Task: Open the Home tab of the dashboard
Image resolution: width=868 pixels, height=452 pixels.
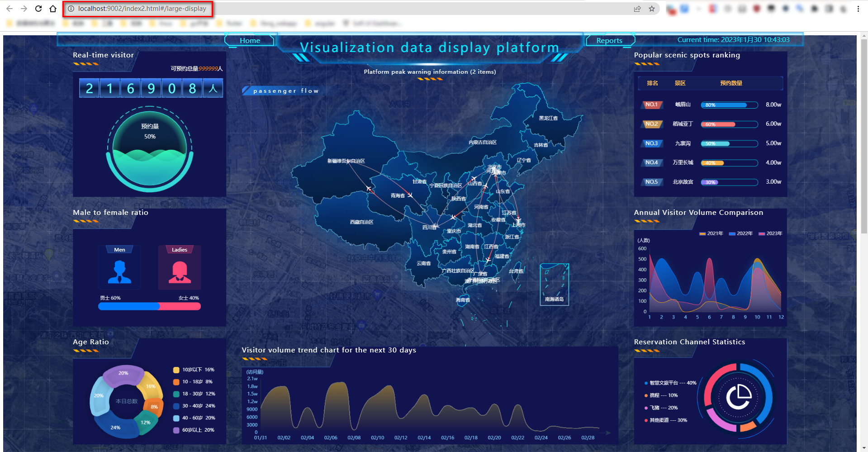Action: pos(250,40)
